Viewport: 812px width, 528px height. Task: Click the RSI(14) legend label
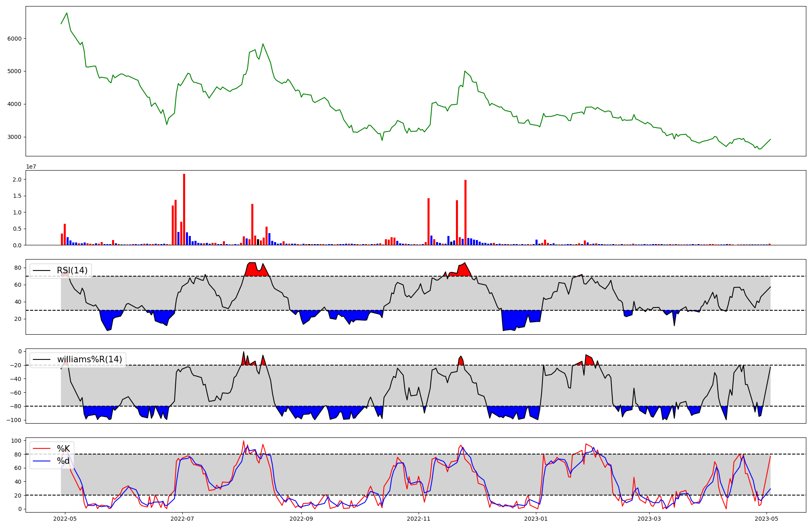pos(72,270)
